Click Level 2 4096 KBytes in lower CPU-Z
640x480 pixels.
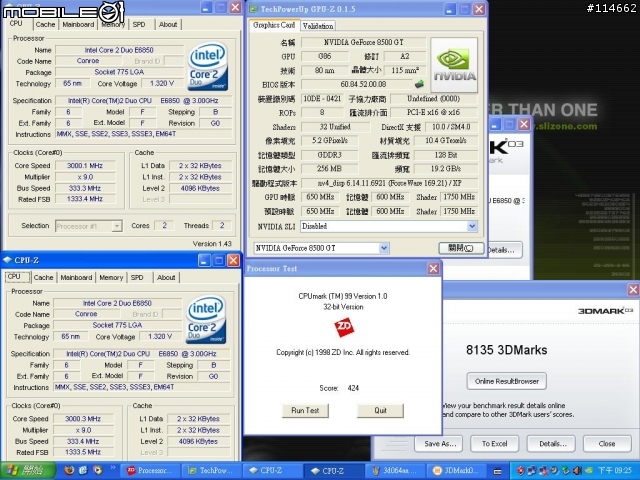[x=198, y=441]
